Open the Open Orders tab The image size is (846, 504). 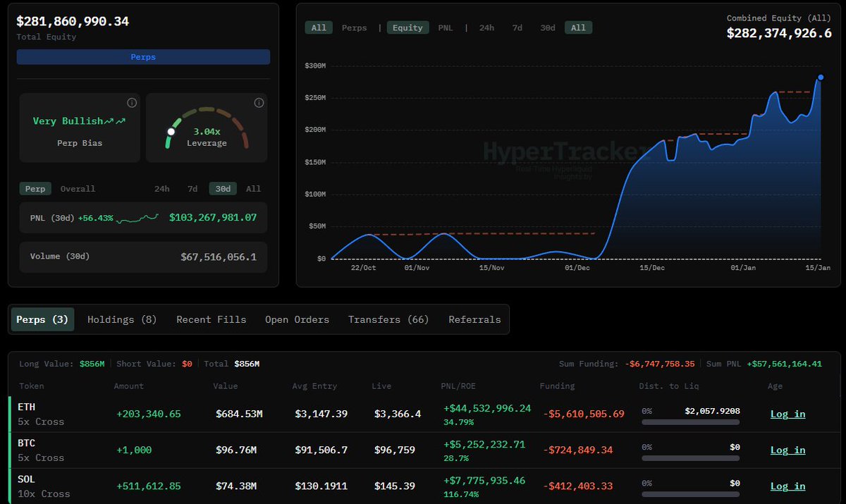click(x=297, y=319)
